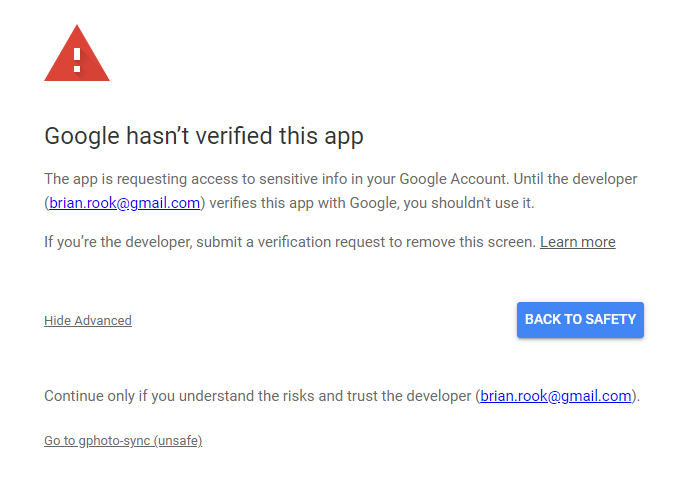Click the "verifies this app with Google" text
Image resolution: width=690 pixels, height=491 pixels.
(x=297, y=203)
